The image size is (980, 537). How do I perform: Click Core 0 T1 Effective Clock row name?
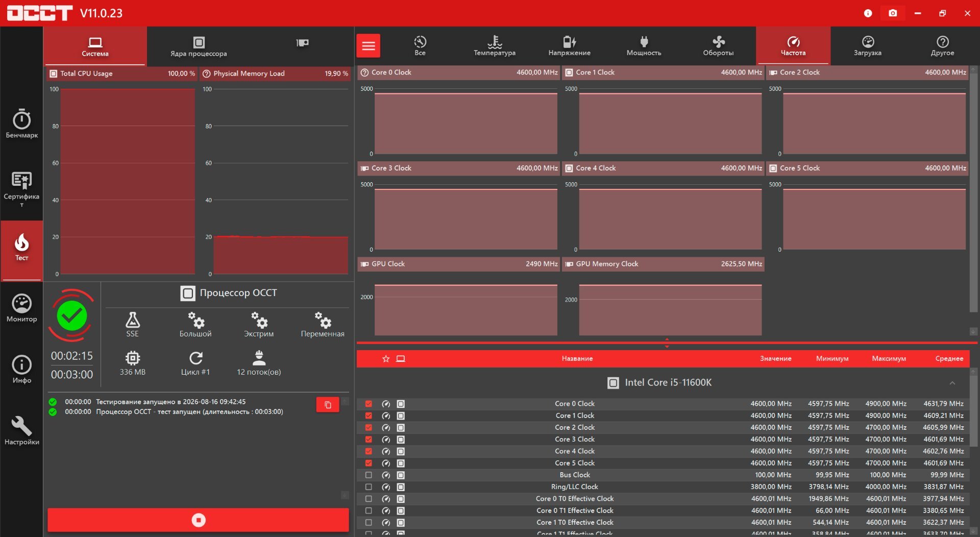575,511
